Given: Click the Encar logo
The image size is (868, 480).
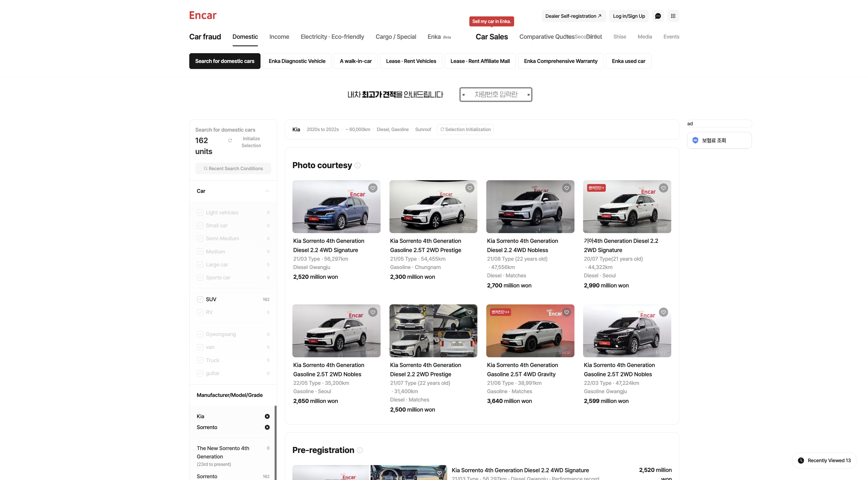Looking at the screenshot, I should click(202, 15).
